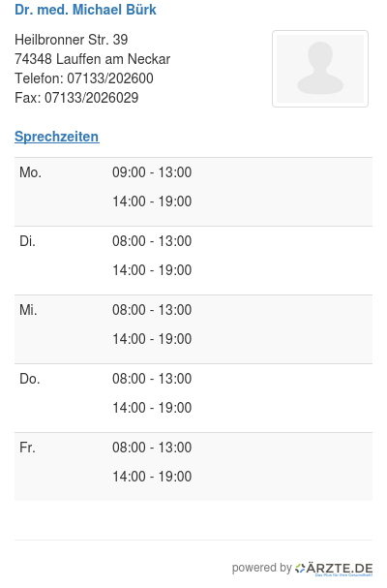This screenshot has width=387, height=588.
Task: Click the Mi. row label
Action: [x=28, y=310]
